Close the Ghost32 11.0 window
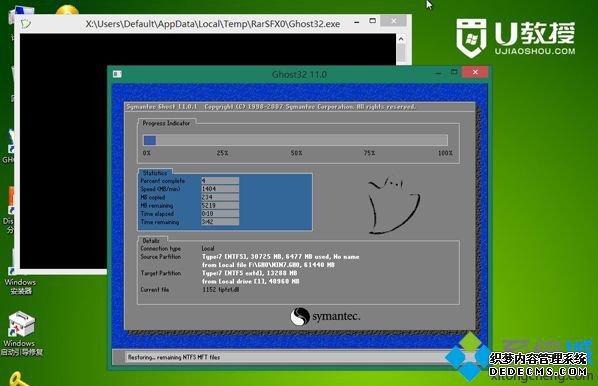Image resolution: width=598 pixels, height=386 pixels. click(x=475, y=72)
